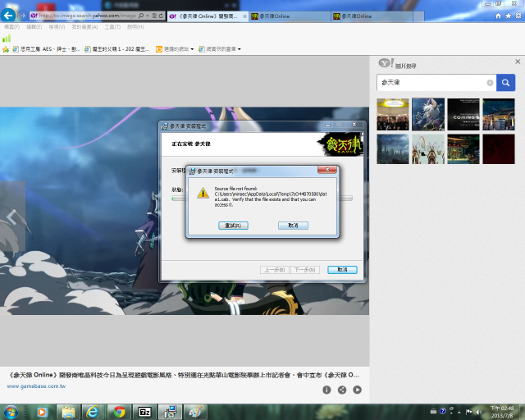Click the address bar search magnifier icon
This screenshot has height=420, width=525.
point(141,16)
